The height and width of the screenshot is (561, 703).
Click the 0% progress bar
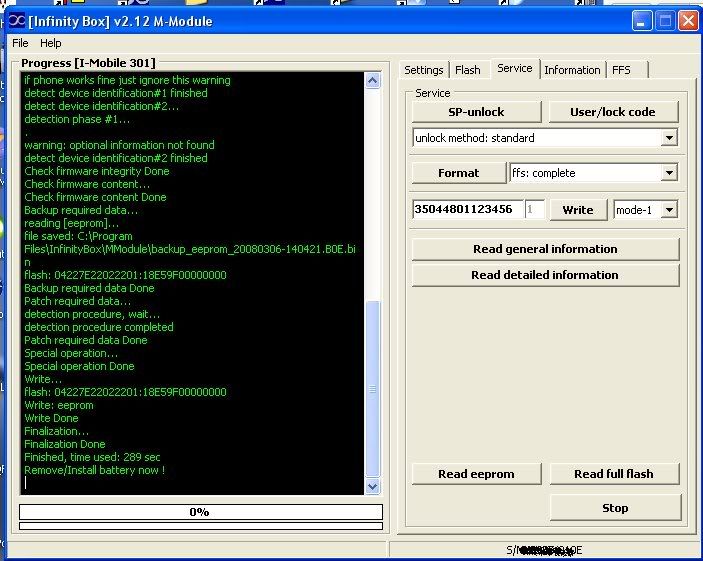(x=201, y=512)
